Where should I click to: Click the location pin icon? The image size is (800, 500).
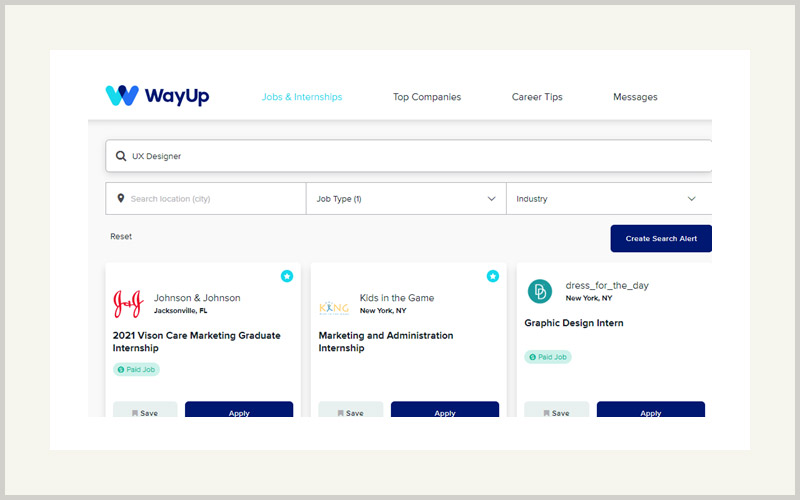pos(120,198)
